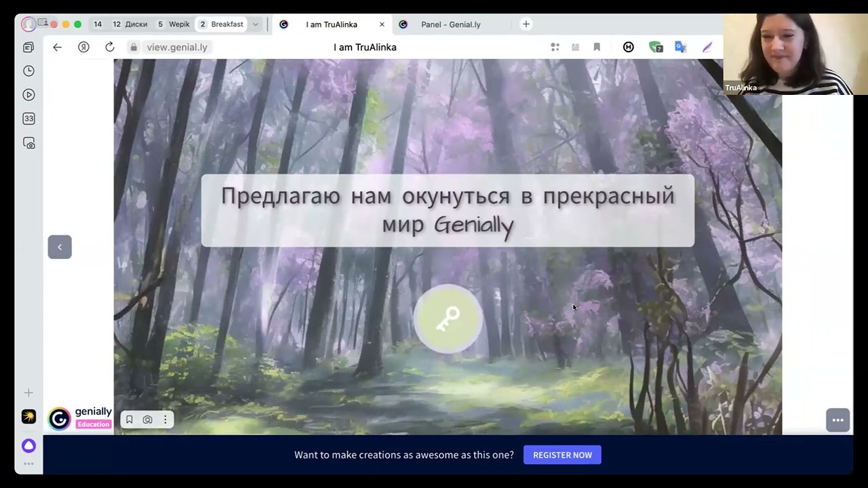Open the yellow starburst sidebar app

tap(28, 417)
